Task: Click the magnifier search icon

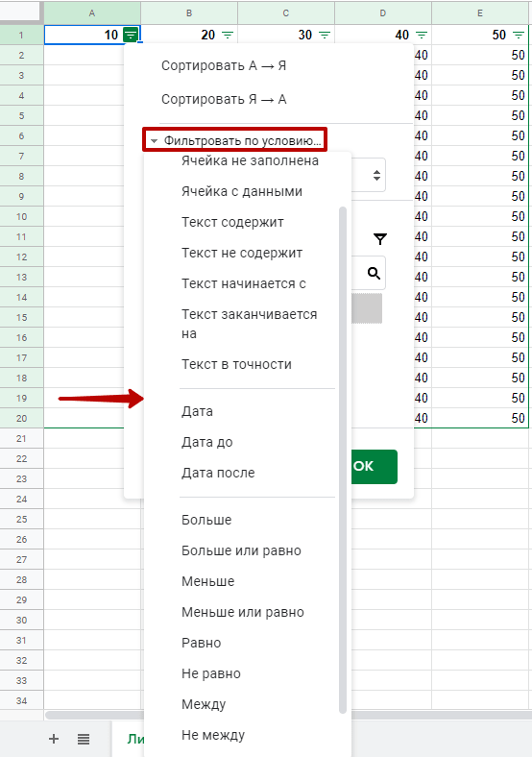Action: pos(374,273)
